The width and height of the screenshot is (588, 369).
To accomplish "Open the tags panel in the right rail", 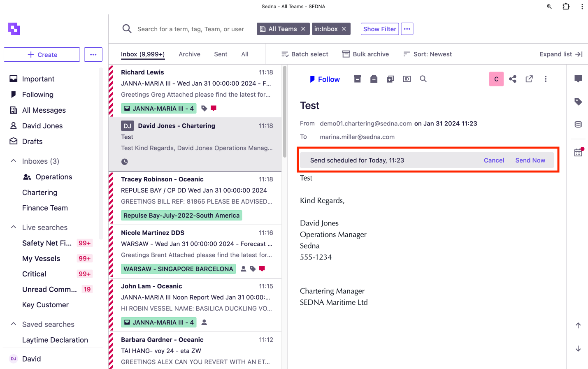I will pos(578,102).
